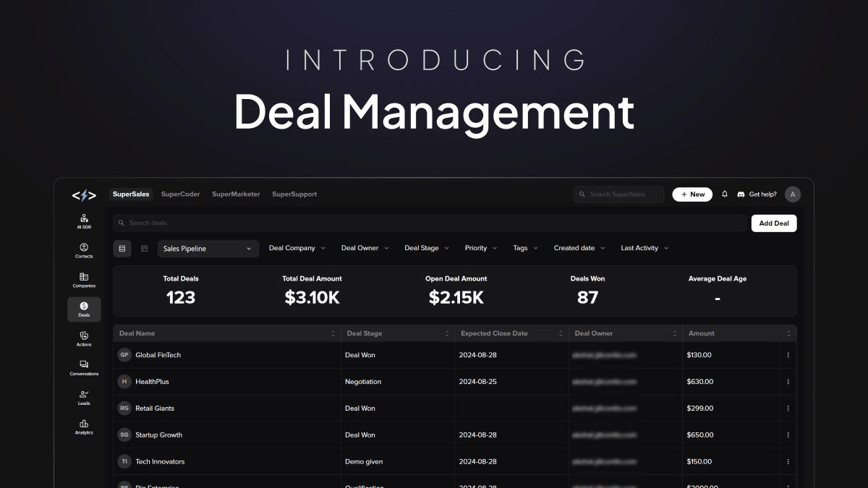
Task: Expand the Deal Stage filter
Action: tap(427, 248)
